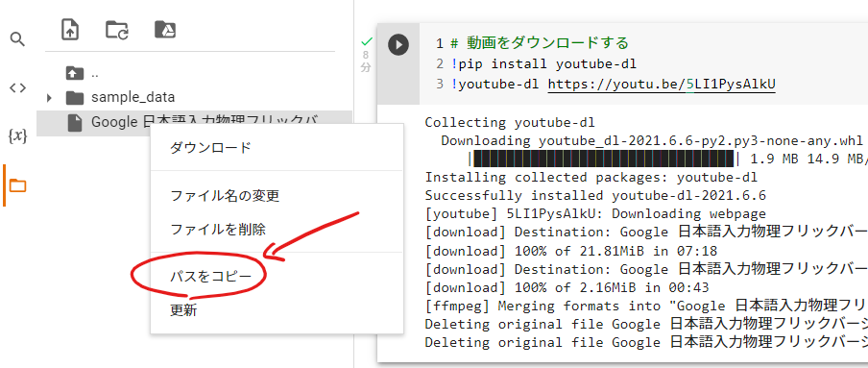Open the search panel in sidebar
Screen dimensions: 868x368
pyautogui.click(x=17, y=39)
